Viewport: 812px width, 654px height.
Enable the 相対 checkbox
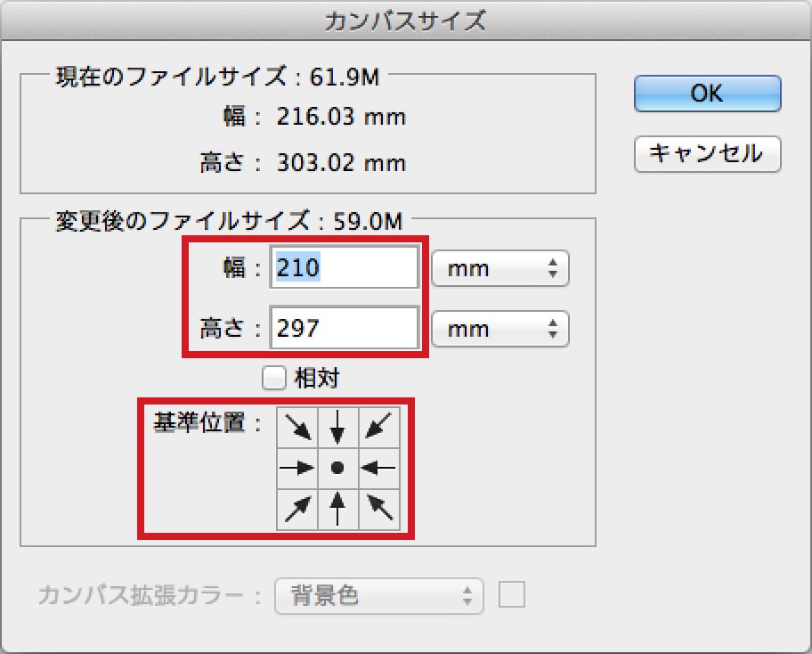click(273, 378)
